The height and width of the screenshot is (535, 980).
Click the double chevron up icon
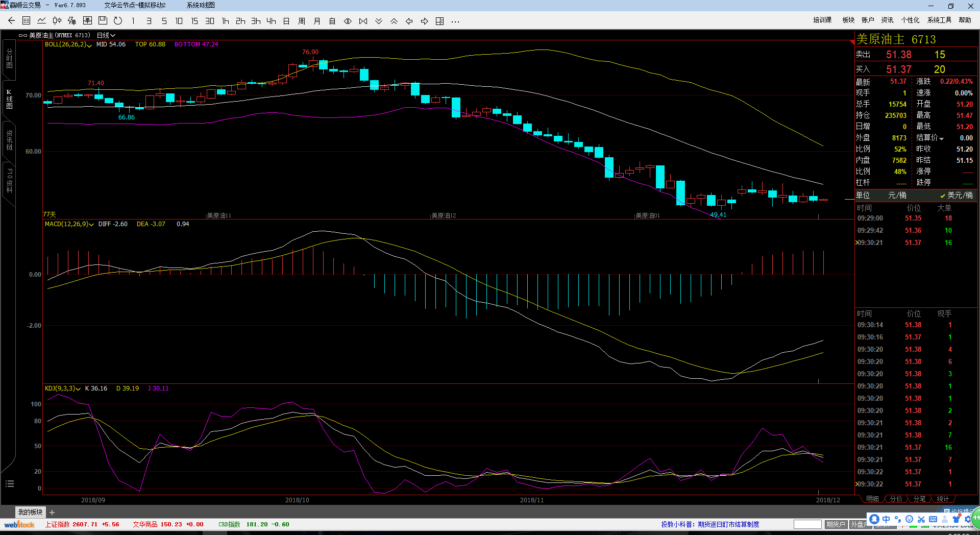394,21
